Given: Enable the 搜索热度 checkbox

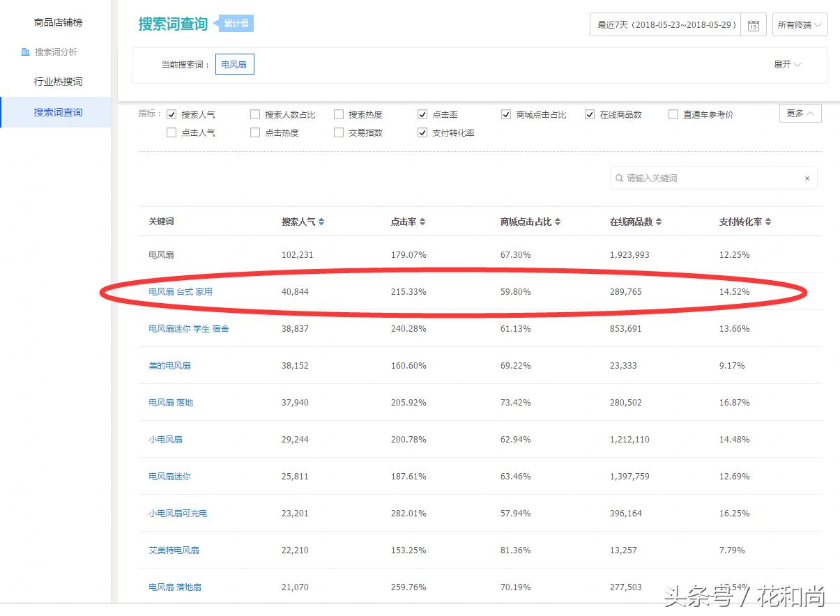Looking at the screenshot, I should click(x=338, y=114).
